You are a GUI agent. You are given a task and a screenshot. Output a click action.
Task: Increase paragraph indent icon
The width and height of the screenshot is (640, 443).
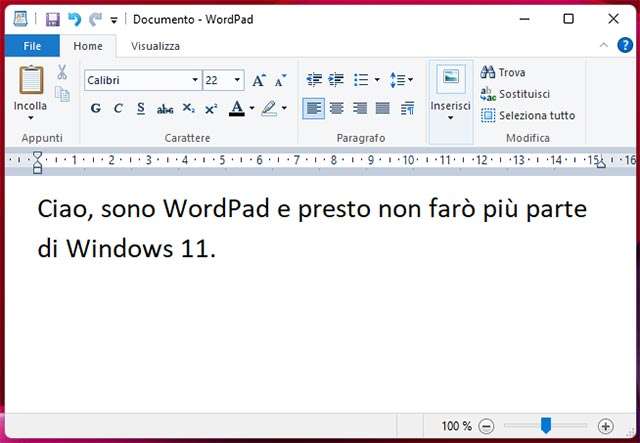[x=336, y=80]
